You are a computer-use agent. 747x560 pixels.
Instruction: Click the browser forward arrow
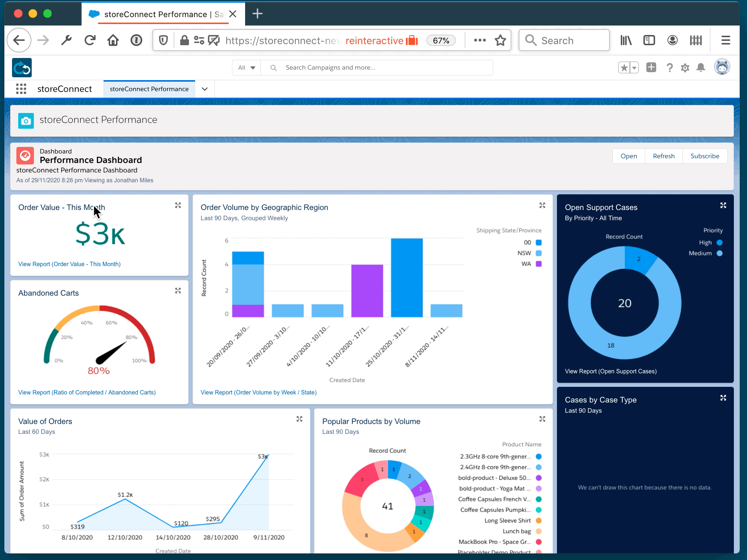pyautogui.click(x=43, y=40)
